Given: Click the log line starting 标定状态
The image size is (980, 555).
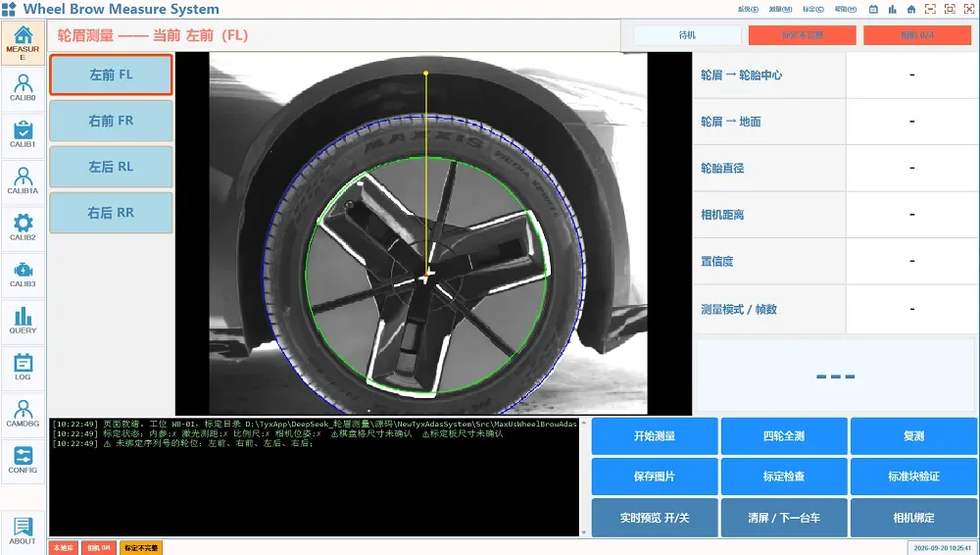Looking at the screenshot, I should (277, 433).
